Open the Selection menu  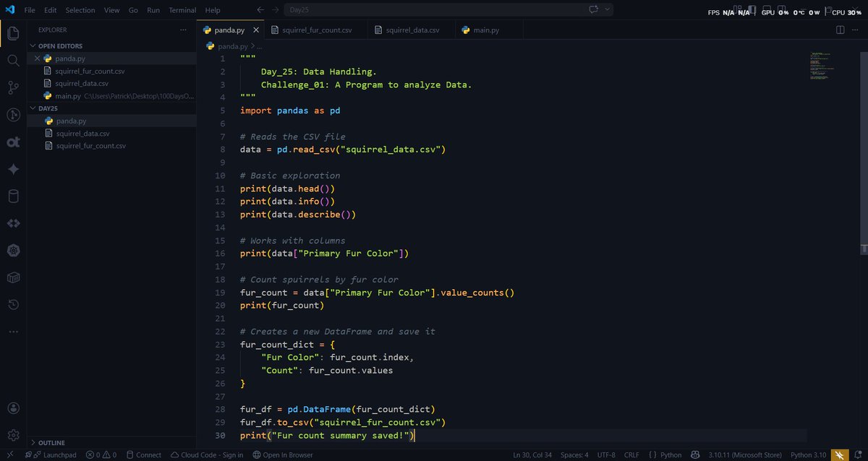coord(80,10)
